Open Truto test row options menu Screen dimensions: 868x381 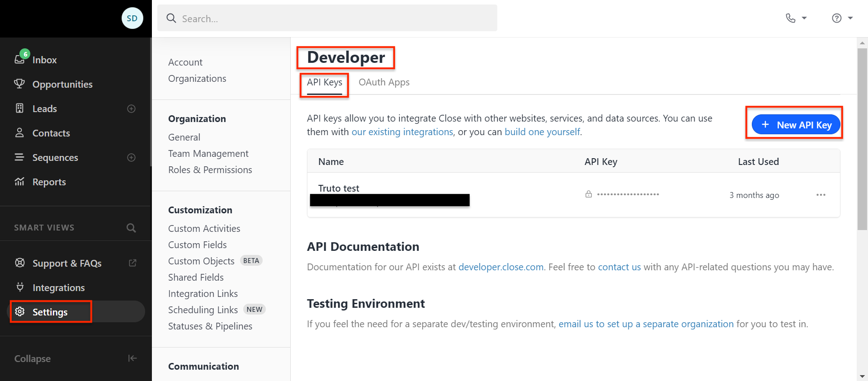click(821, 195)
